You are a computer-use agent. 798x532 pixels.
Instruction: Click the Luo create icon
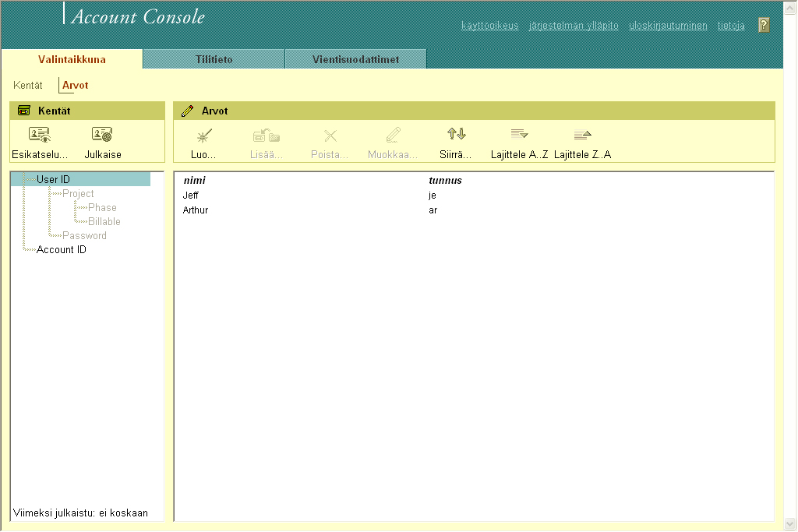click(204, 135)
